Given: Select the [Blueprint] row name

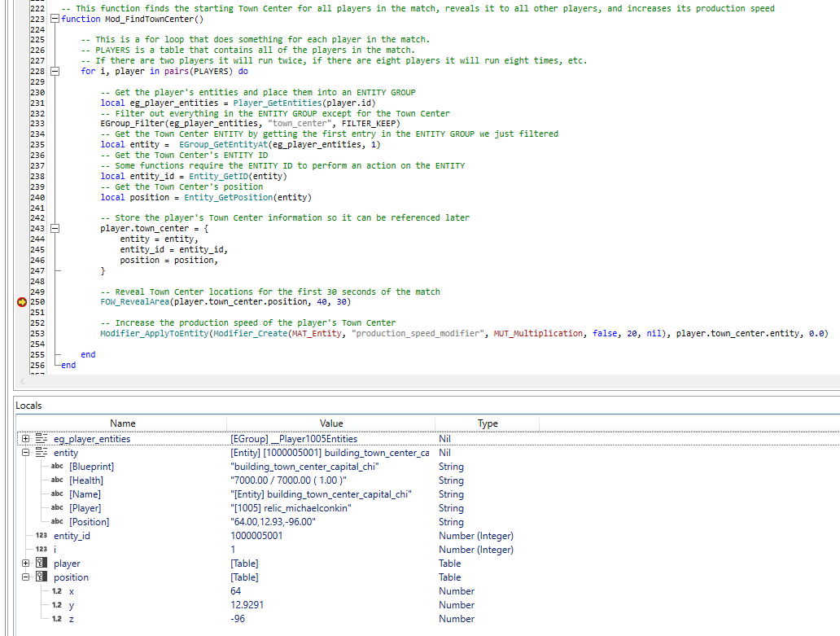Looking at the screenshot, I should 92,467.
